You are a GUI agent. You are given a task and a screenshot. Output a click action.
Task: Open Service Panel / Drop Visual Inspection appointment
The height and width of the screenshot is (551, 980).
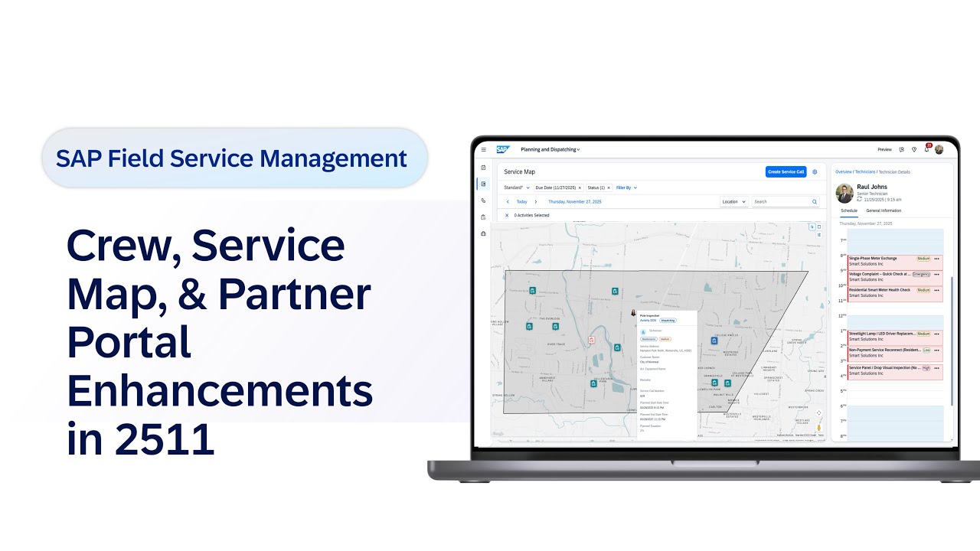(x=895, y=371)
